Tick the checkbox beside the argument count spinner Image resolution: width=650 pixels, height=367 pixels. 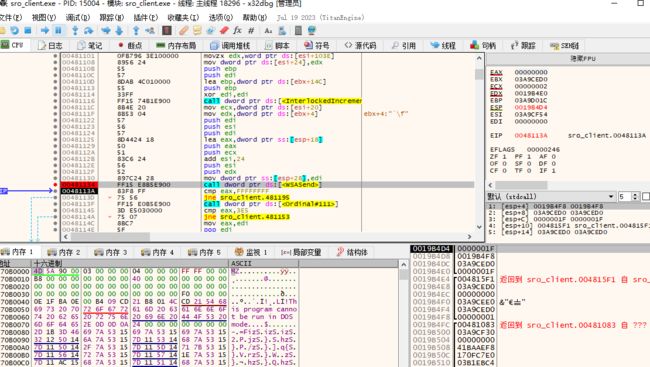pos(646,196)
